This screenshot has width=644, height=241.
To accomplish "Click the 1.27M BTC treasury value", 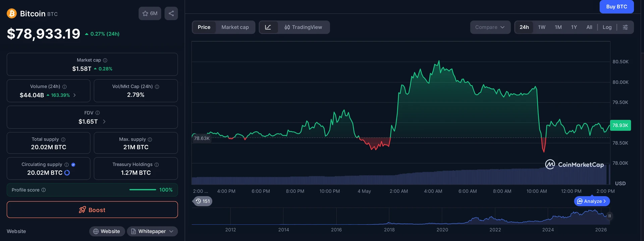I will pyautogui.click(x=136, y=173).
